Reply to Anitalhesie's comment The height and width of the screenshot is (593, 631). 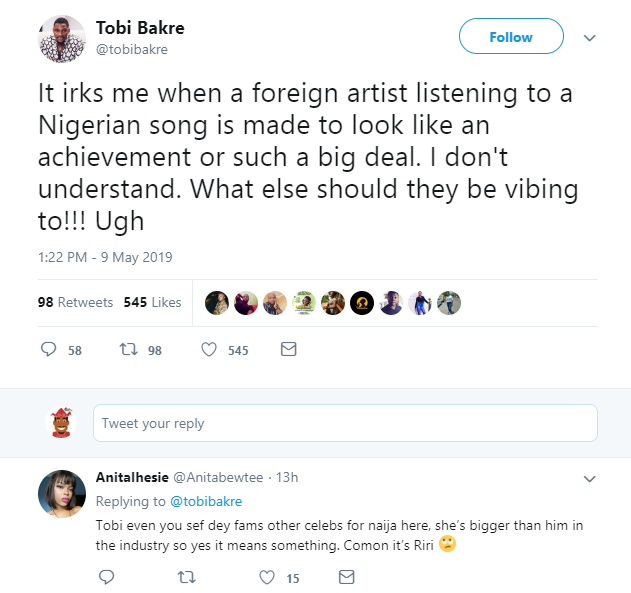(x=107, y=577)
